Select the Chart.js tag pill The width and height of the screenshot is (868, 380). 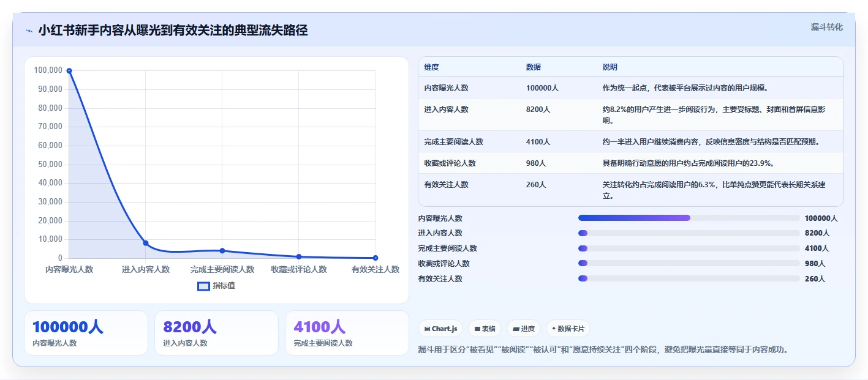click(441, 329)
